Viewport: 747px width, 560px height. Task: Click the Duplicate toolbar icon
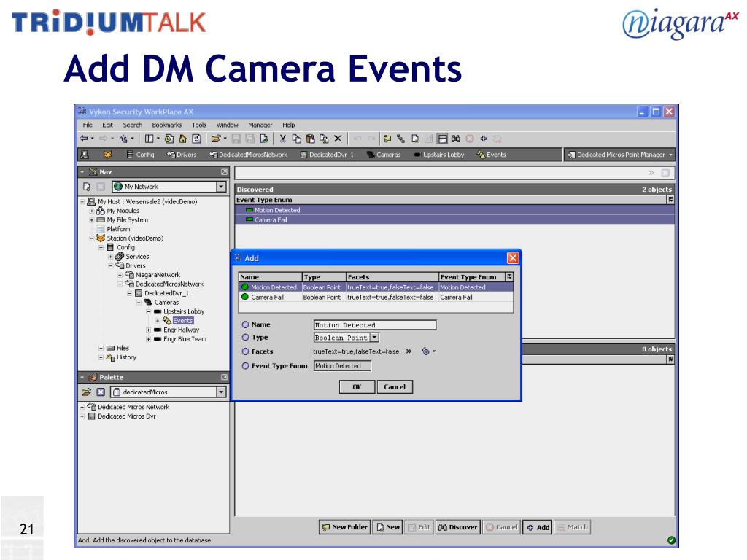coord(324,139)
